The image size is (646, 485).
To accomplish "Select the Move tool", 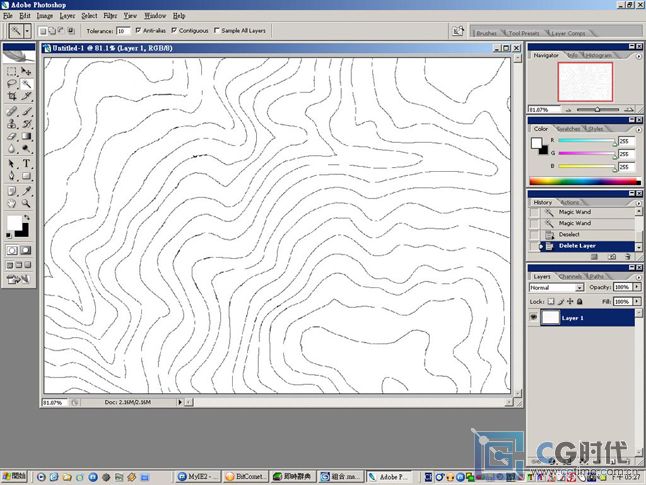I will (x=26, y=71).
